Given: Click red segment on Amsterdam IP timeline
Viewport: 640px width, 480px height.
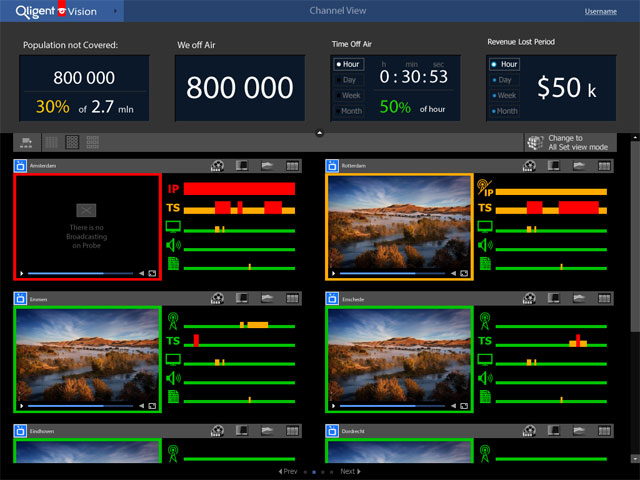Looking at the screenshot, I should [239, 189].
